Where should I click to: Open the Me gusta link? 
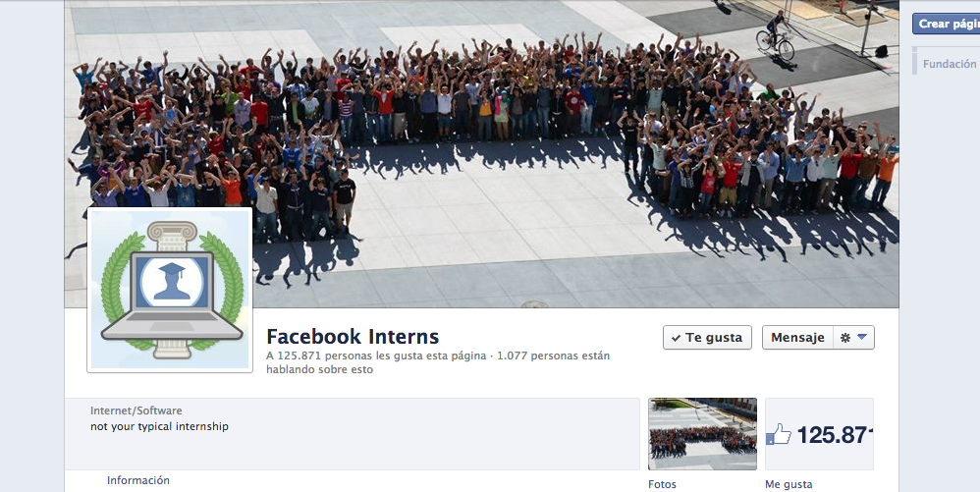pyautogui.click(x=789, y=484)
